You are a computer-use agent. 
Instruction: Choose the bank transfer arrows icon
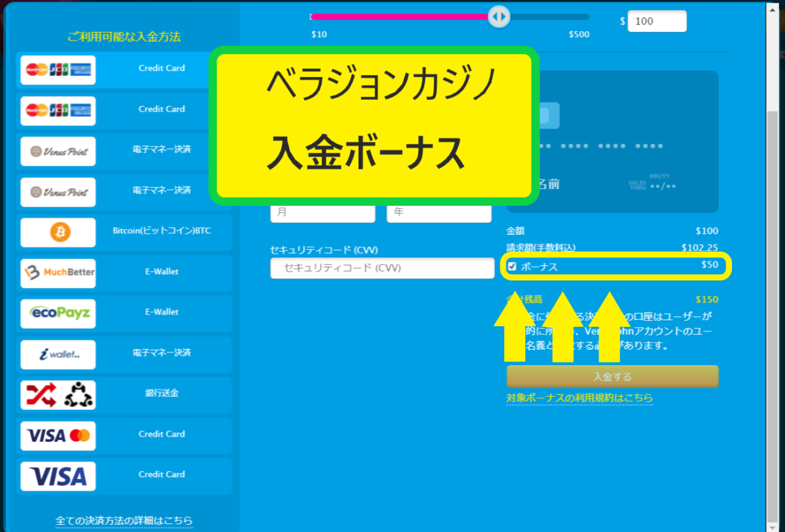tap(58, 395)
